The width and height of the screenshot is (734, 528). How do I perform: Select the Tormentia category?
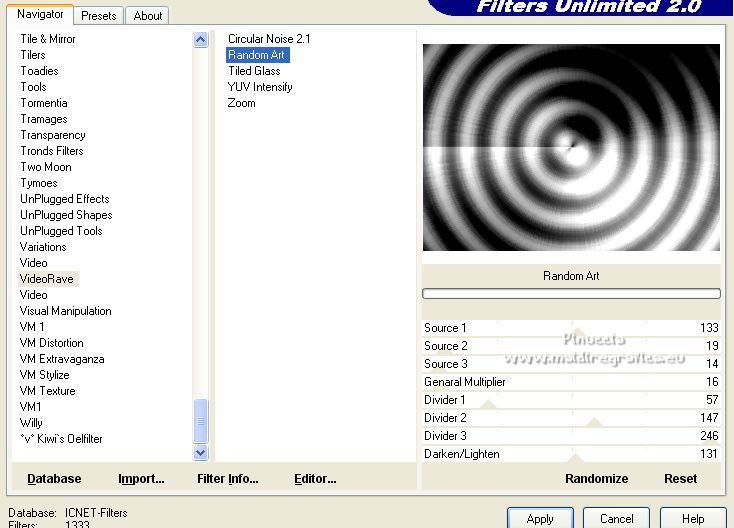(x=44, y=103)
